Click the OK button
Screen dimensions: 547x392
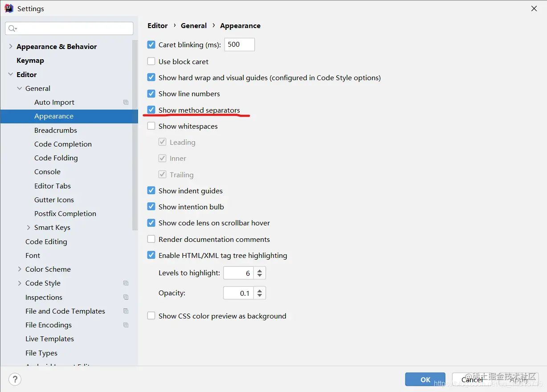point(425,380)
